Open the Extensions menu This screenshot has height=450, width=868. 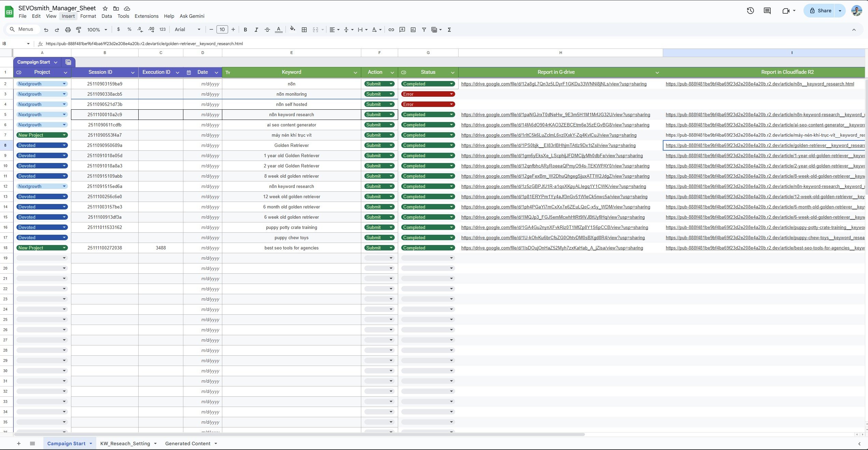click(x=146, y=16)
